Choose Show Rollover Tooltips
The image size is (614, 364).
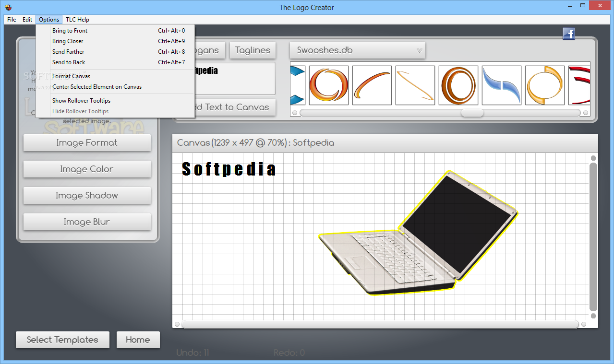pos(115,101)
